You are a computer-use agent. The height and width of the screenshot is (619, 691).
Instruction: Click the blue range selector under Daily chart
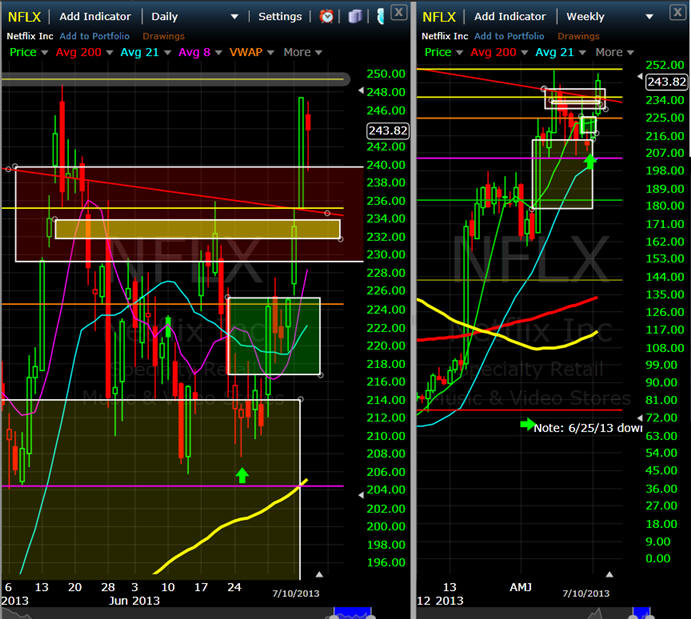click(353, 612)
